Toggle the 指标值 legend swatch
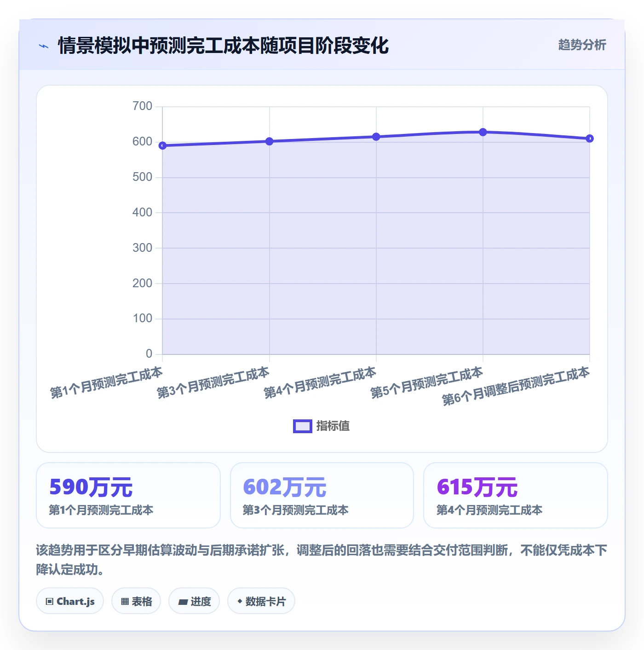The height and width of the screenshot is (650, 644). (303, 426)
